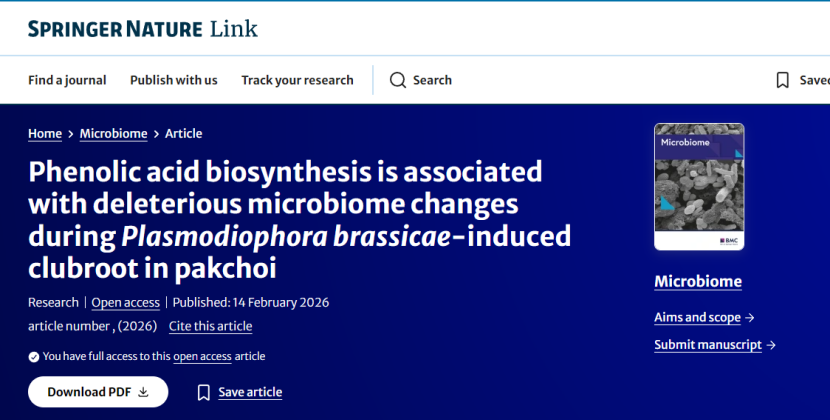Click the bookmark icon in top navigation

click(x=783, y=80)
